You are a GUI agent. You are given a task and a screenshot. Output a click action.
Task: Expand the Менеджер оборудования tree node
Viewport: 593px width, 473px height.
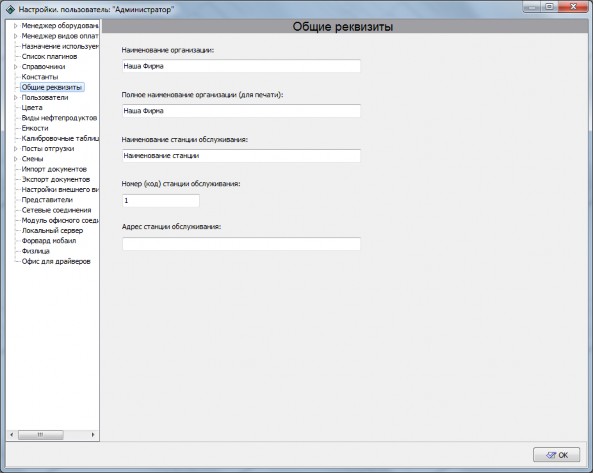(16, 26)
